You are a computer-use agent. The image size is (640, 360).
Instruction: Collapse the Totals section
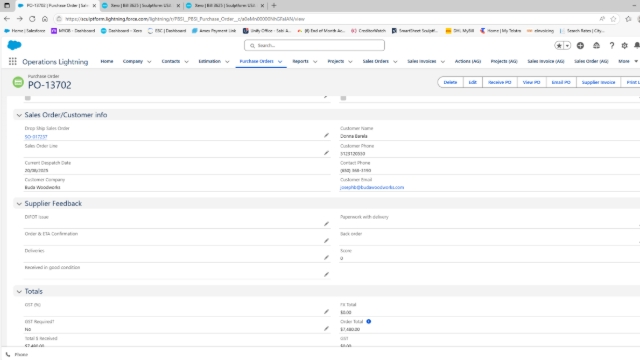[19, 291]
